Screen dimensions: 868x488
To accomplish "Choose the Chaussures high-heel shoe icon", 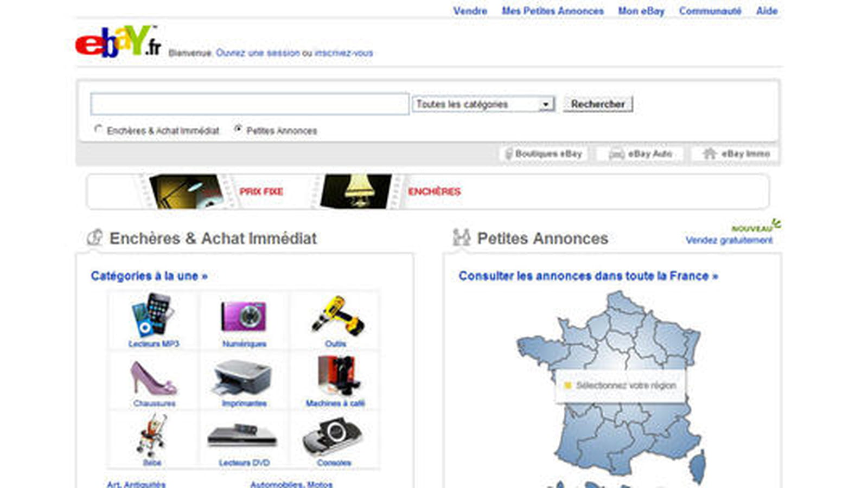I will coord(153,378).
